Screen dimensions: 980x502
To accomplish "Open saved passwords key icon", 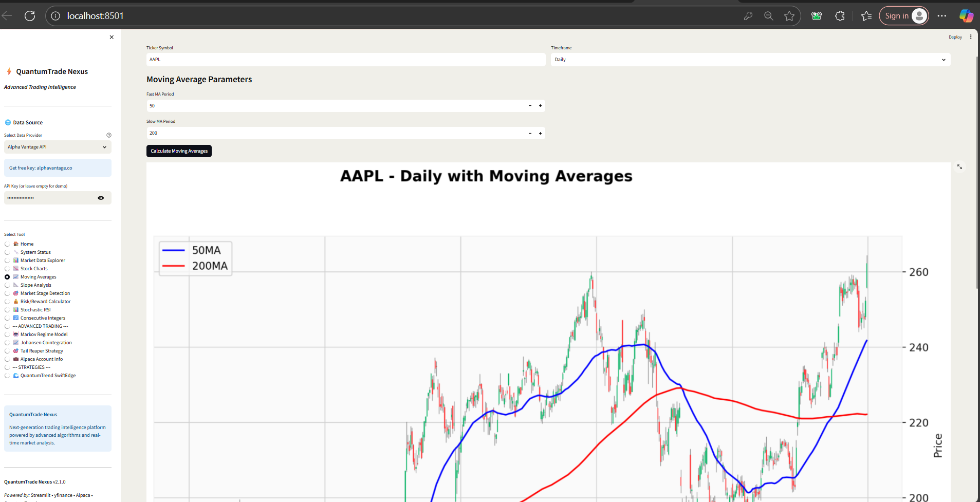I will [748, 16].
